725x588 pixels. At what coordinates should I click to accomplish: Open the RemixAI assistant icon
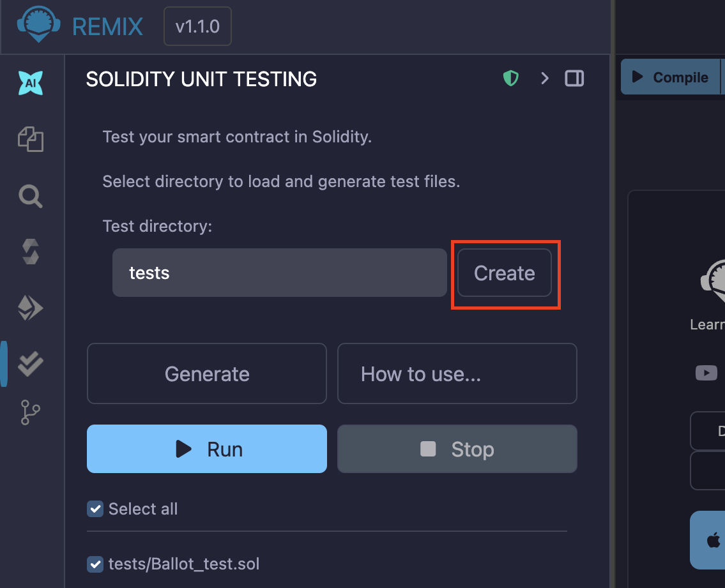31,83
